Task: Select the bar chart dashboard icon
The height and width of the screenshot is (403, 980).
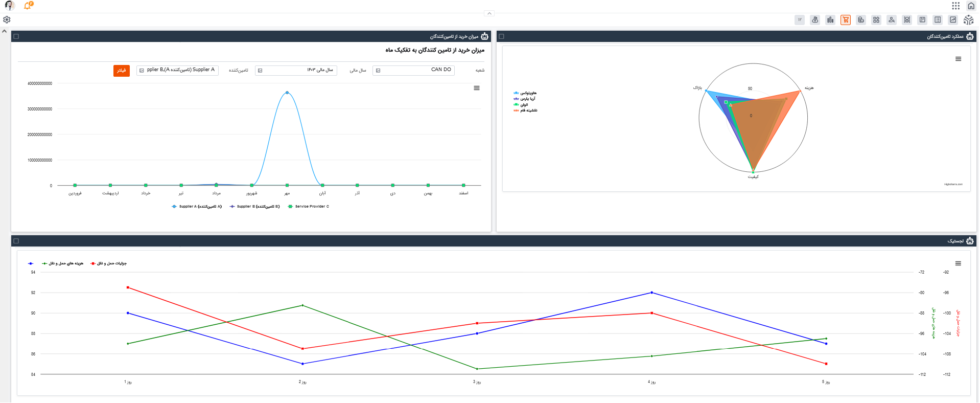Action: click(830, 20)
